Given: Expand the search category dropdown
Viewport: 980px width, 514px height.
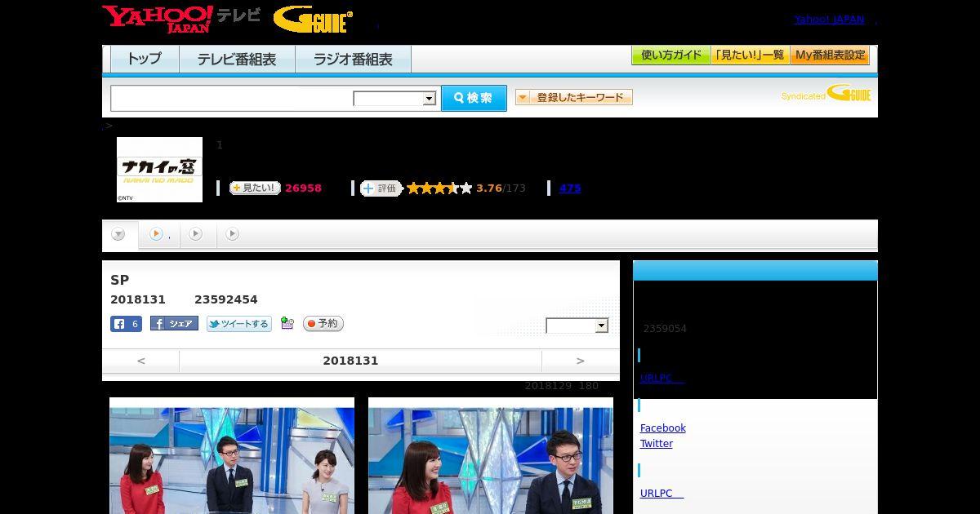Looking at the screenshot, I should 394,99.
